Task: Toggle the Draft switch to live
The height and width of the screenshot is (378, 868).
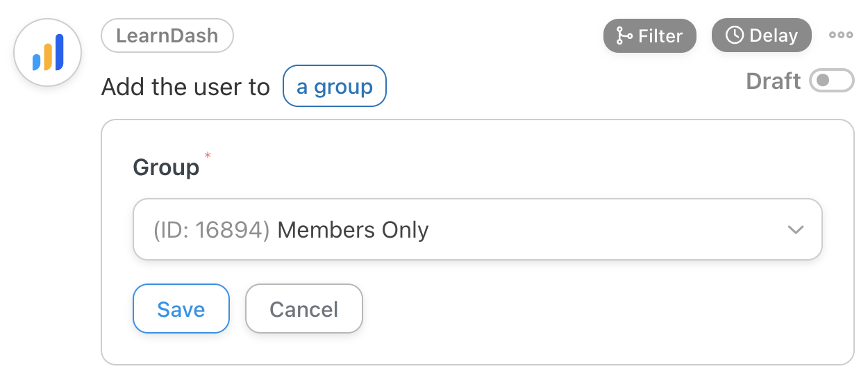Action: 831,81
